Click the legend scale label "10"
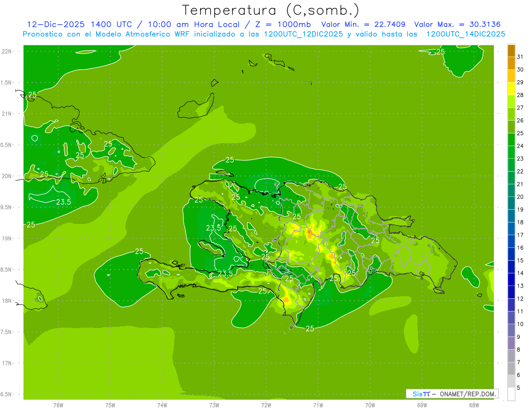Image resolution: width=532 pixels, height=411 pixels. tap(520, 324)
